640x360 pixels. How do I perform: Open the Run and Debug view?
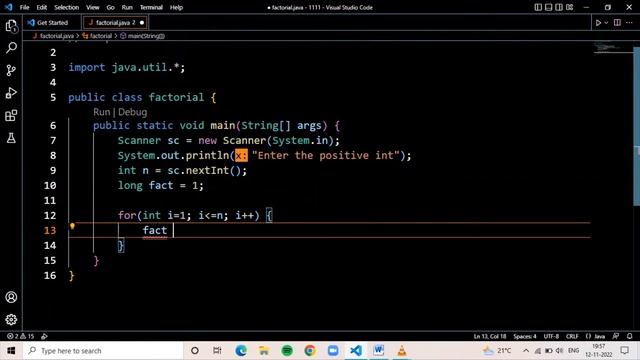pyautogui.click(x=11, y=93)
